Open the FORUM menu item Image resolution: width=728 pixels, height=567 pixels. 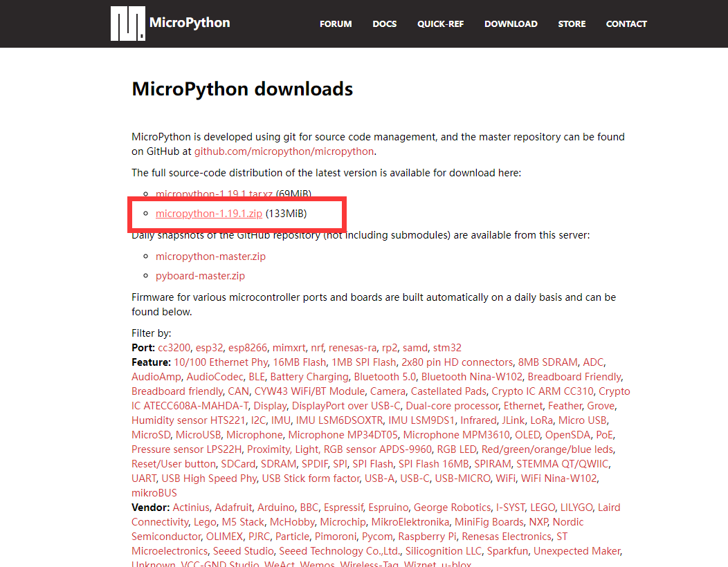336,24
